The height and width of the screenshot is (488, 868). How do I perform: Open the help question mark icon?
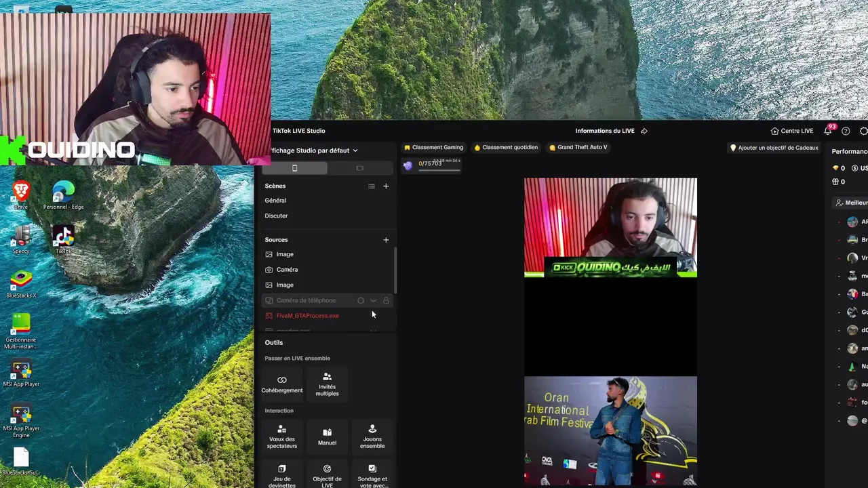point(846,131)
